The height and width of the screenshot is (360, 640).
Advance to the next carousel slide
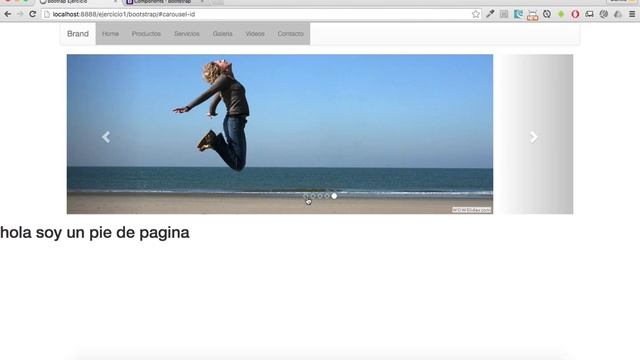(533, 137)
